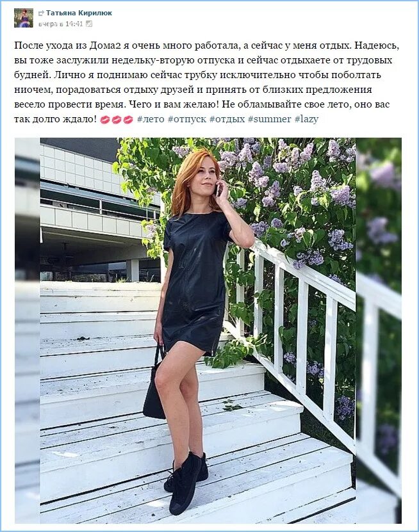Screen dimensions: 419x532
Task: Follow the #лето hashtag
Action: pyautogui.click(x=151, y=119)
